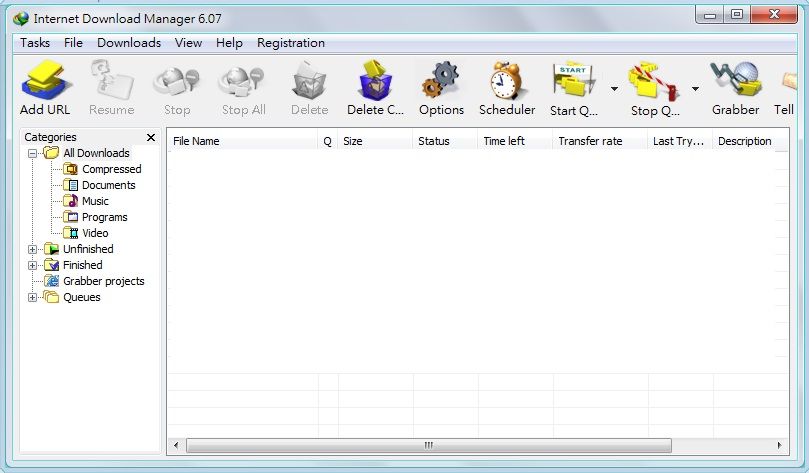This screenshot has width=809, height=473.
Task: Click the horizontal scrollbar thumb
Action: 429,445
